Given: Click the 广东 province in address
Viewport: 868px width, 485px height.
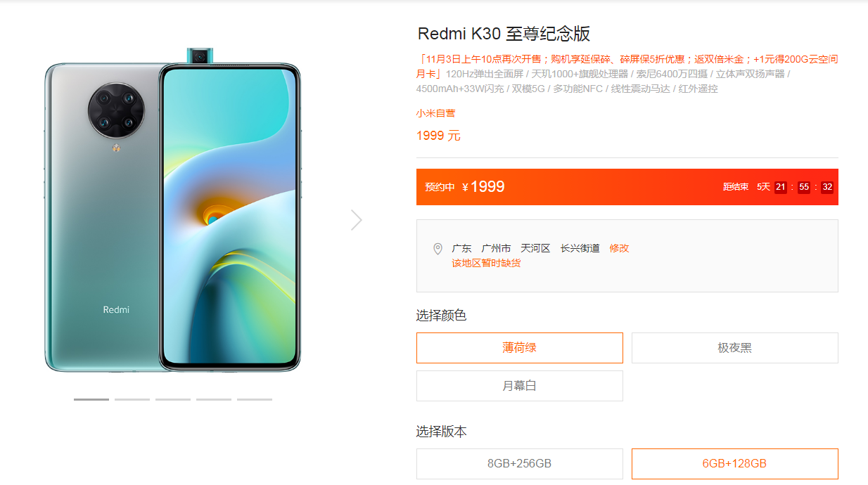Looking at the screenshot, I should tap(461, 248).
